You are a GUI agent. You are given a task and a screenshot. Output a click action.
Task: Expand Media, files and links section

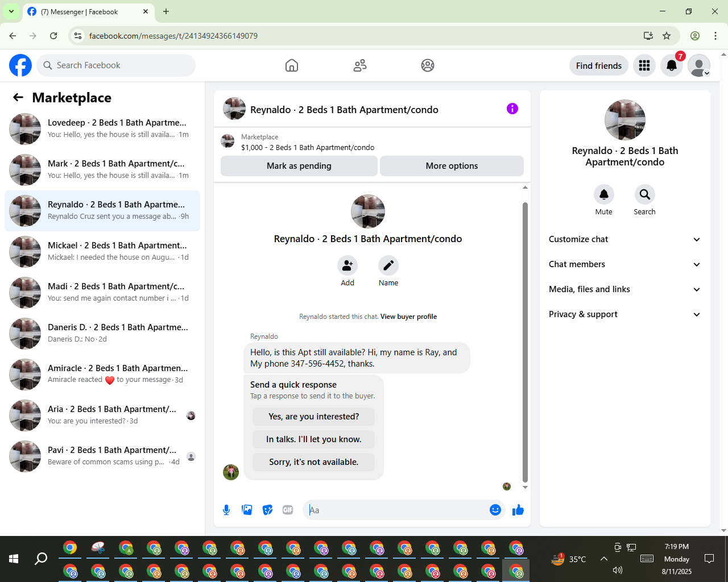pos(625,289)
